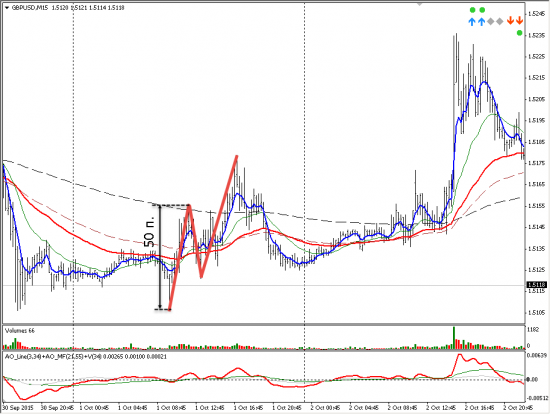Click the second green dot above the arrows
This screenshot has height=414, width=550.
482,10
